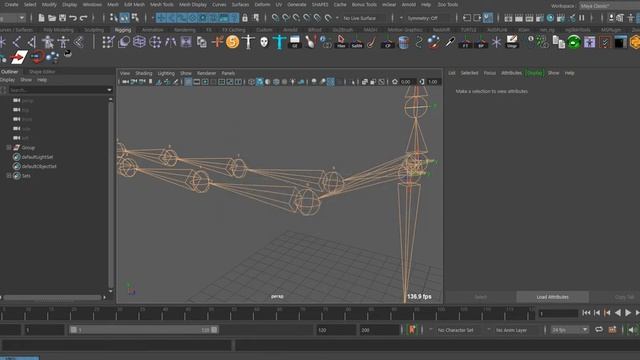Toggle Select by object type mode

coord(124,18)
